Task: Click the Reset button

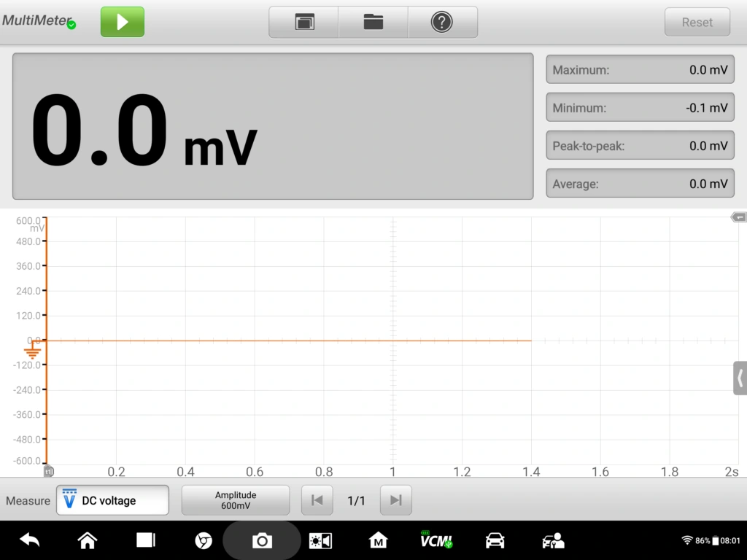Action: pyautogui.click(x=697, y=22)
